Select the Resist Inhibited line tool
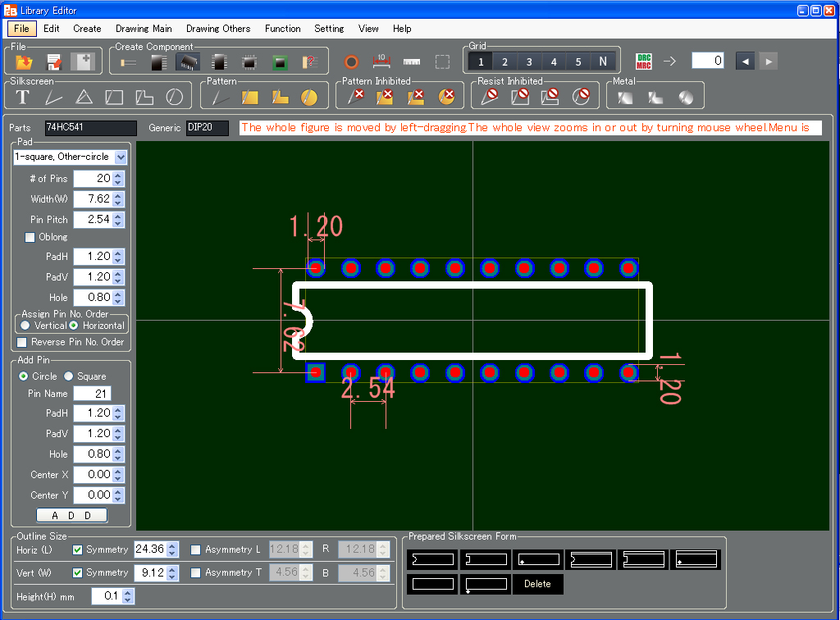Image resolution: width=840 pixels, height=620 pixels. coord(490,97)
